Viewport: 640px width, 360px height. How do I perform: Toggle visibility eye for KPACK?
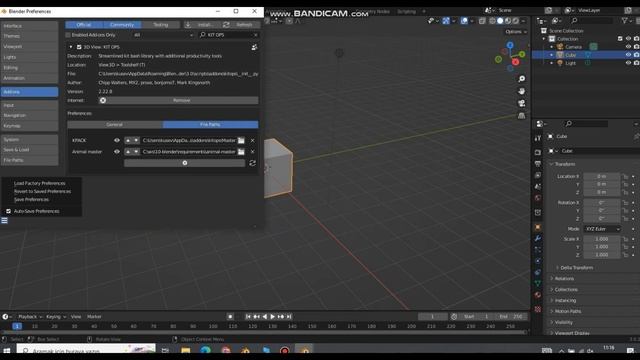pyautogui.click(x=117, y=140)
